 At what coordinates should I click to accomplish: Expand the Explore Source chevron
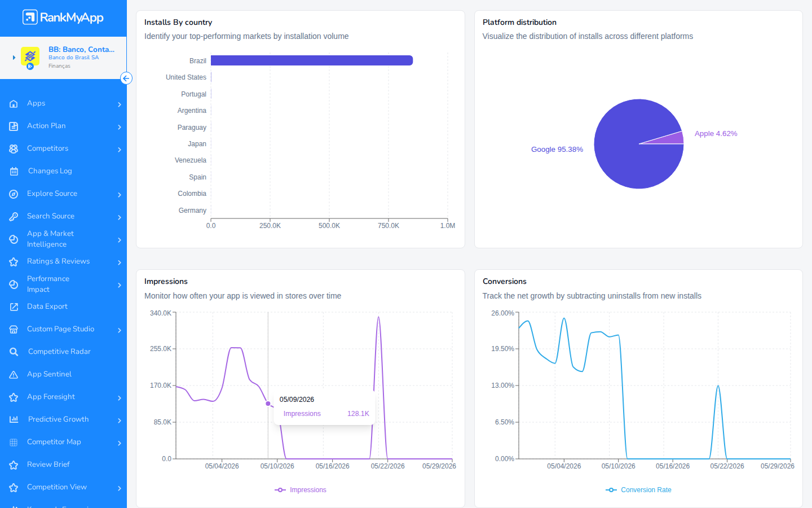[x=120, y=195]
